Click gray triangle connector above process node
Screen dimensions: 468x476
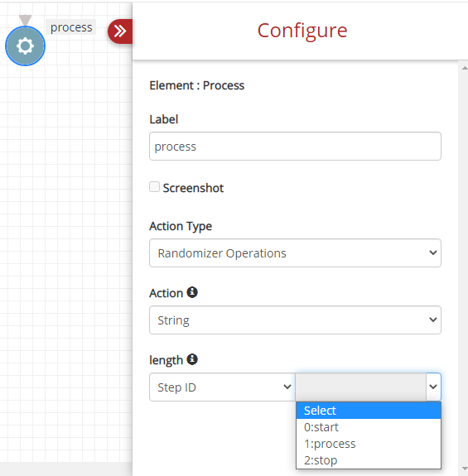point(25,20)
